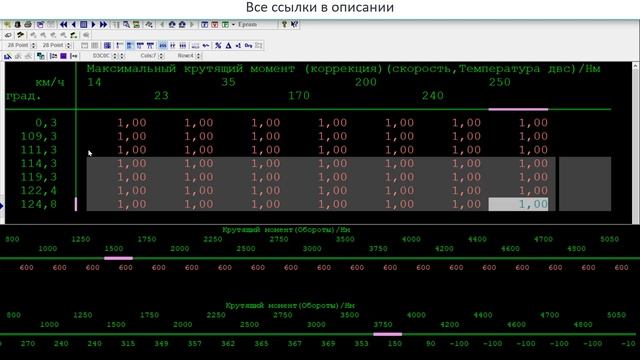This screenshot has height=360, width=640.
Task: Click the first icon in bottom toolbar row
Action: click(x=8, y=56)
